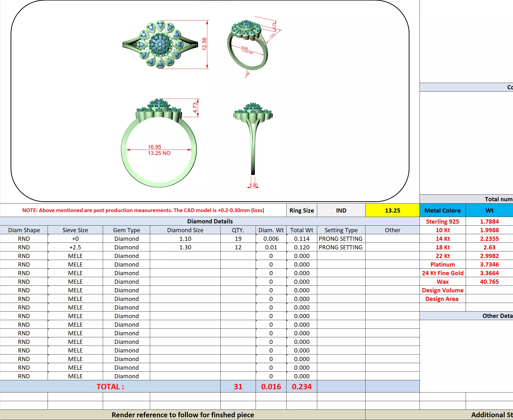Image resolution: width=513 pixels, height=420 pixels.
Task: Select the Render reference header cell
Action: (183, 415)
